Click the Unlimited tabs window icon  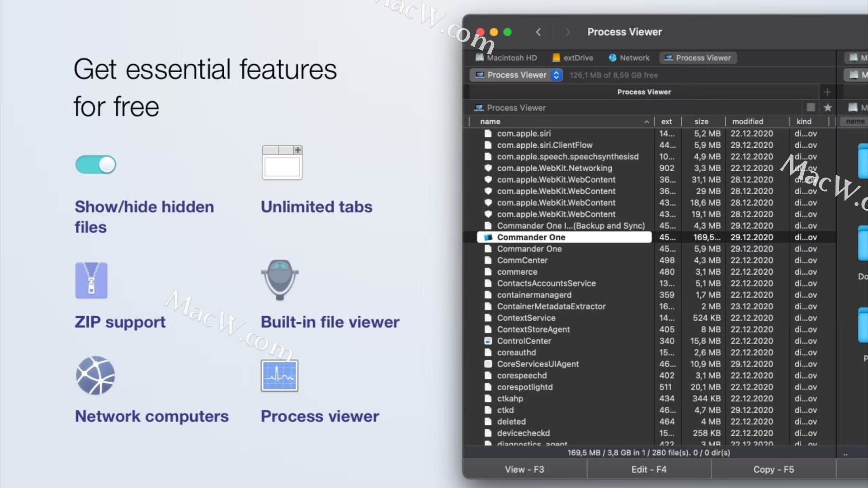pos(282,163)
